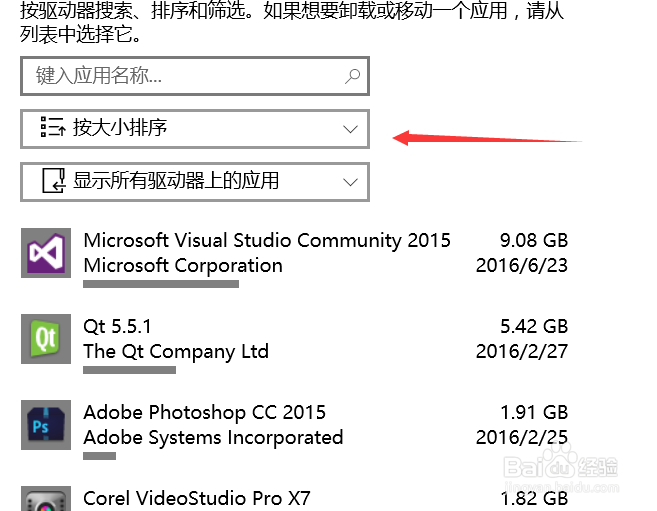This screenshot has width=657, height=511.
Task: Select Adobe Photoshop CC 2015 app name
Action: pos(204,412)
